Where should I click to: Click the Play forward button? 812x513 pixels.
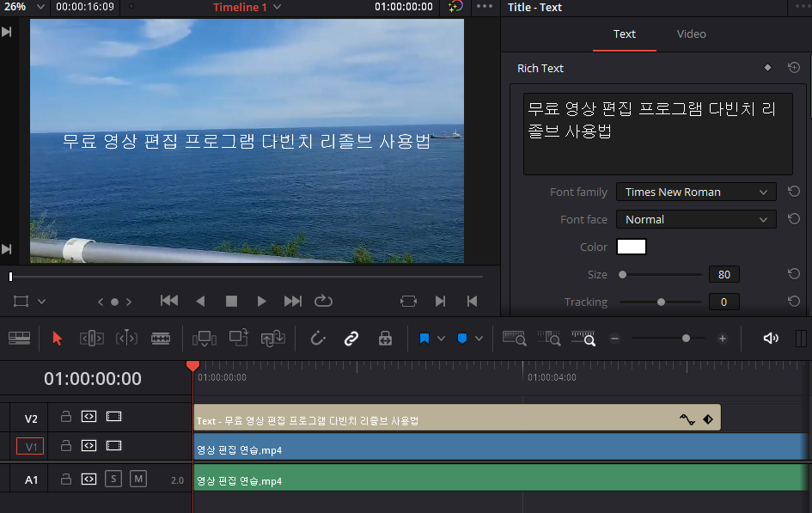click(x=261, y=302)
